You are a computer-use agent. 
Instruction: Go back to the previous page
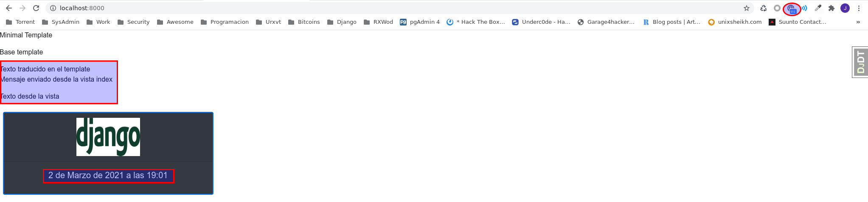click(x=9, y=8)
